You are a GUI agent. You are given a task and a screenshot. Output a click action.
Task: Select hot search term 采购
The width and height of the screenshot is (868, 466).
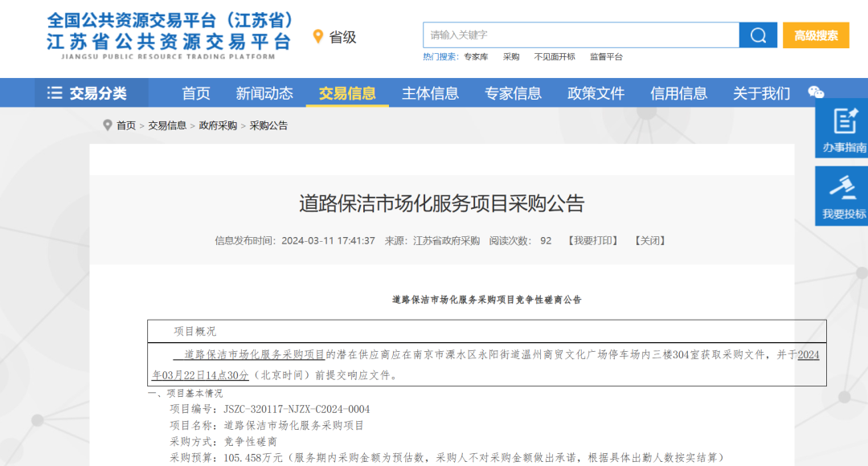point(511,57)
